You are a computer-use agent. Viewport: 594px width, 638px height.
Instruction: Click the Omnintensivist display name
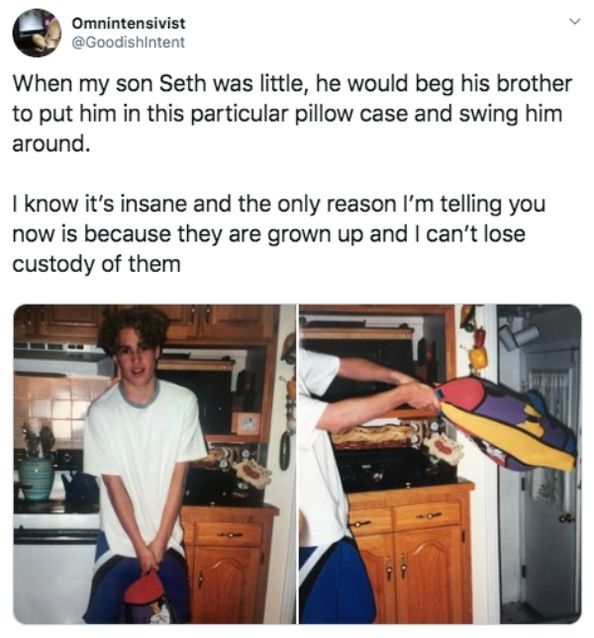pos(129,24)
